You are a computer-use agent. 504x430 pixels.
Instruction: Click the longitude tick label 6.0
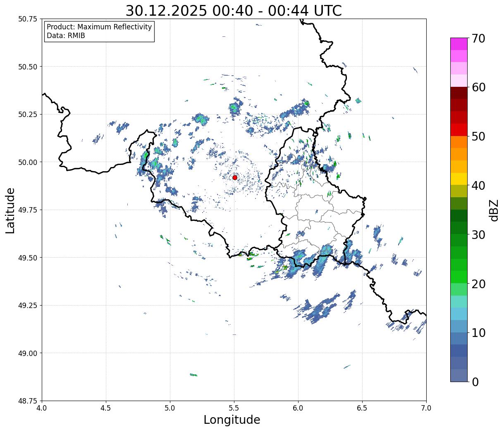point(298,408)
